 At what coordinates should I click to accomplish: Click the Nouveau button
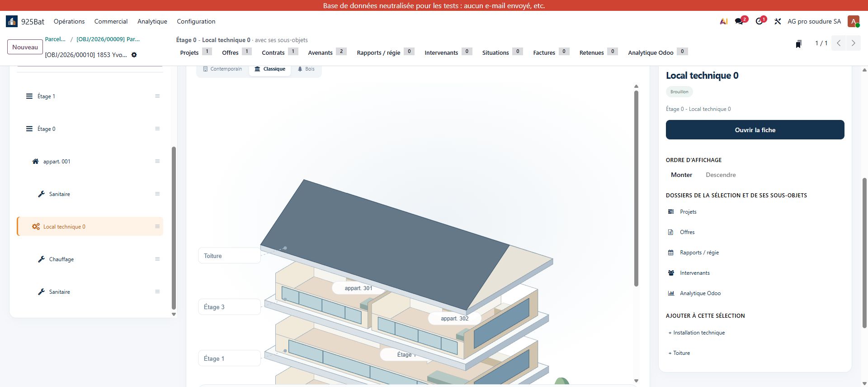[x=25, y=47]
